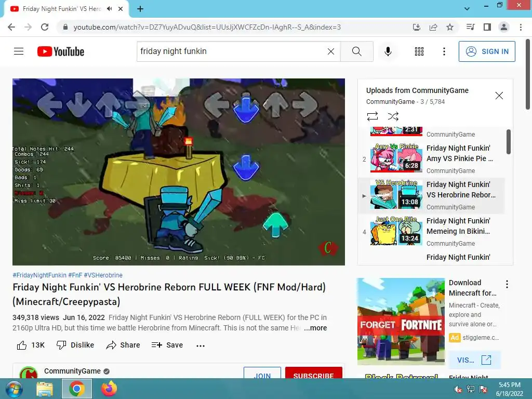Viewport: 532px width, 399px height.
Task: Toggle loop playlist
Action: [x=372, y=116]
